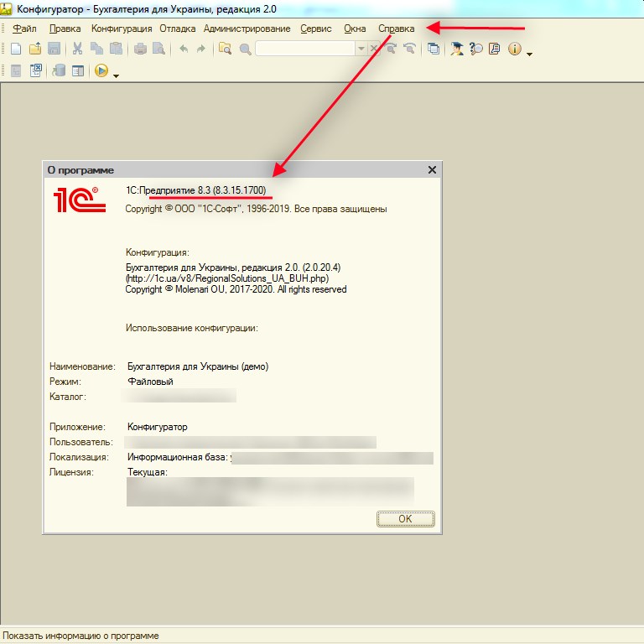This screenshot has height=644, width=644.
Task: Click the Open configuration tree icon
Action: click(x=16, y=71)
